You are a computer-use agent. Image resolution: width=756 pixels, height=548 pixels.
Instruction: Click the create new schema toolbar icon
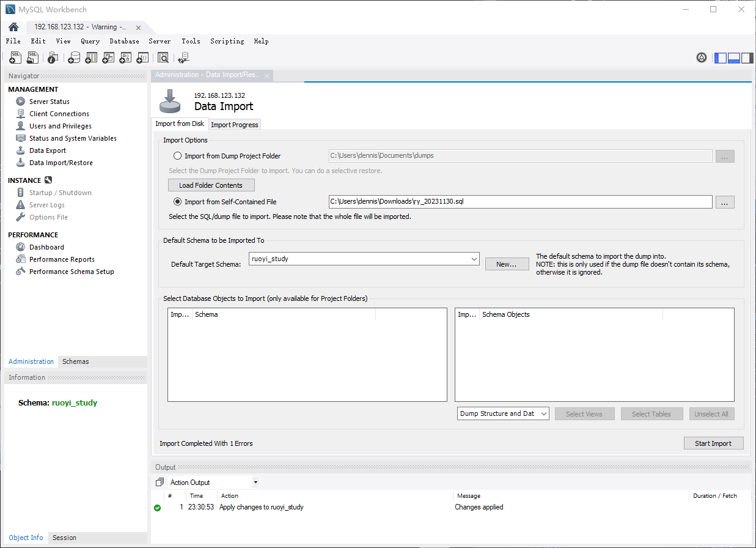(74, 57)
